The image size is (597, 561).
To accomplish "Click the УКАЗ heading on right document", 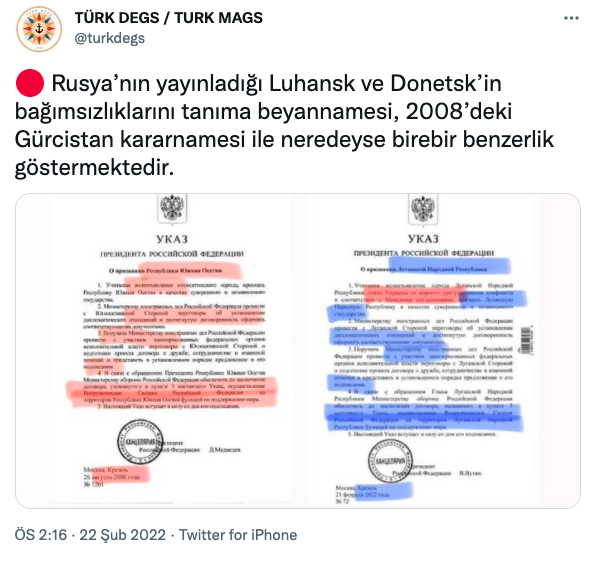I will [423, 239].
